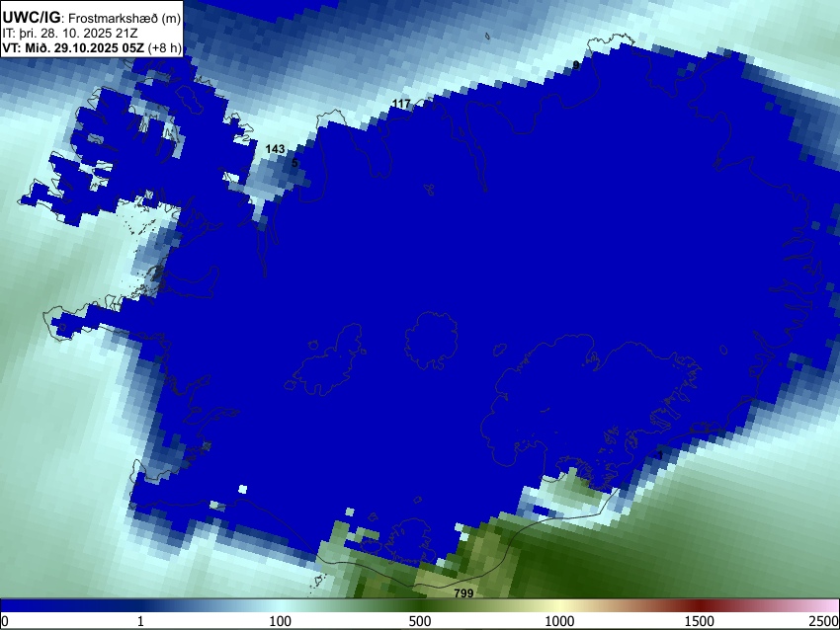This screenshot has height=630, width=840.
Task: Click the 143 map value label
Action: (276, 149)
